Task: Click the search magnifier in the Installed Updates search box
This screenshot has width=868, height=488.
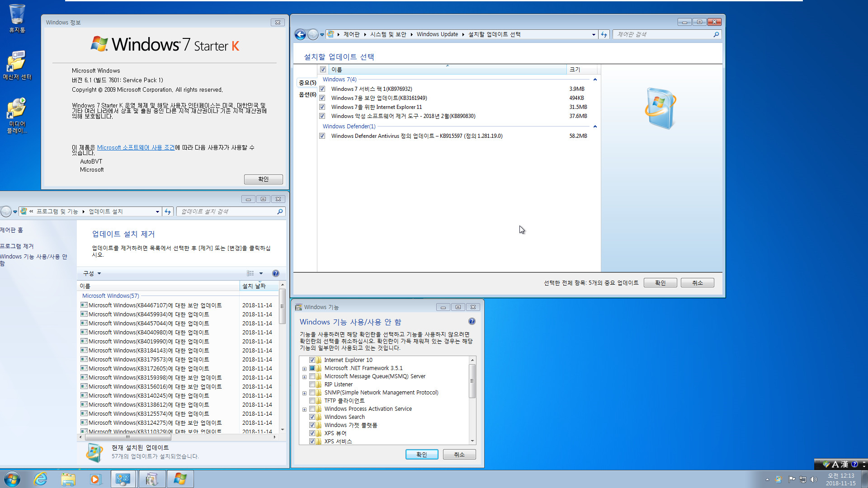Action: tap(280, 211)
